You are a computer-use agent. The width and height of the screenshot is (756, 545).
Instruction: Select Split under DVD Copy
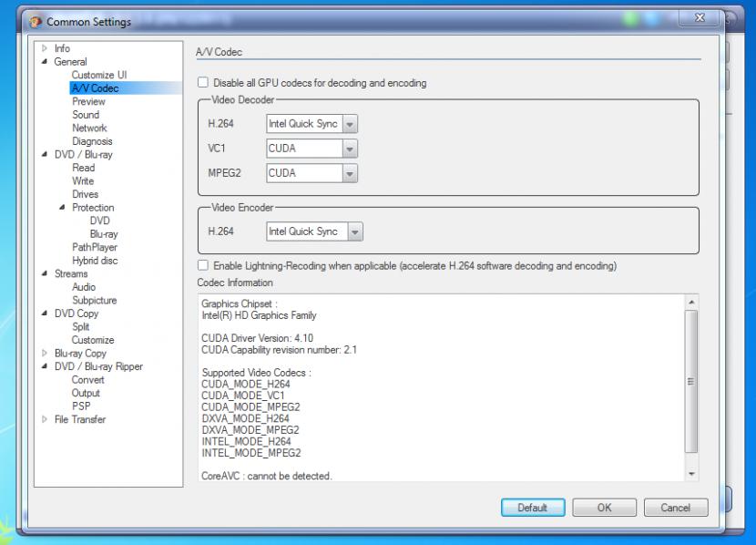(80, 326)
